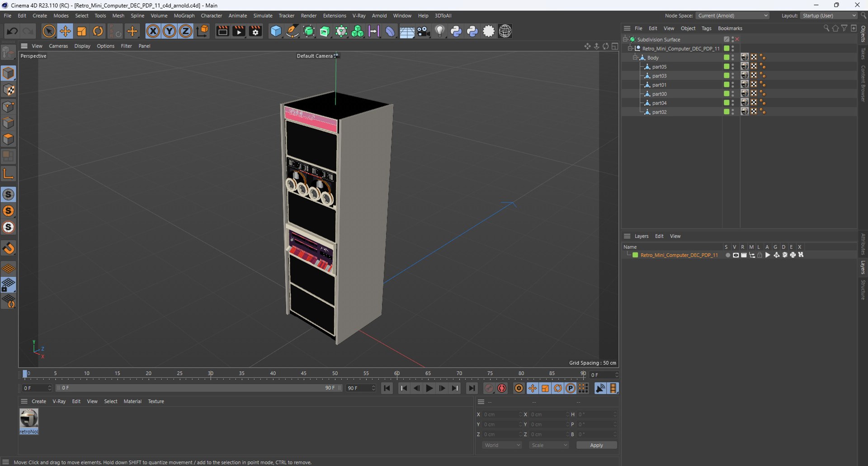The width and height of the screenshot is (868, 466).
Task: Add a Cube primitive object
Action: 276,31
